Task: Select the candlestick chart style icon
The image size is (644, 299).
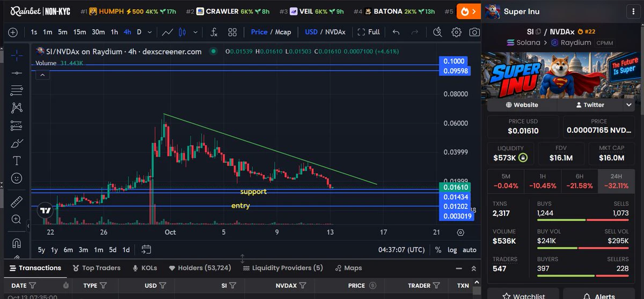Action: point(182,32)
